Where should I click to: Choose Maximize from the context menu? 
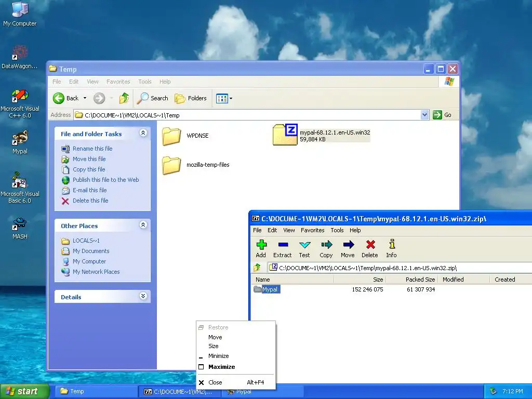236,367
